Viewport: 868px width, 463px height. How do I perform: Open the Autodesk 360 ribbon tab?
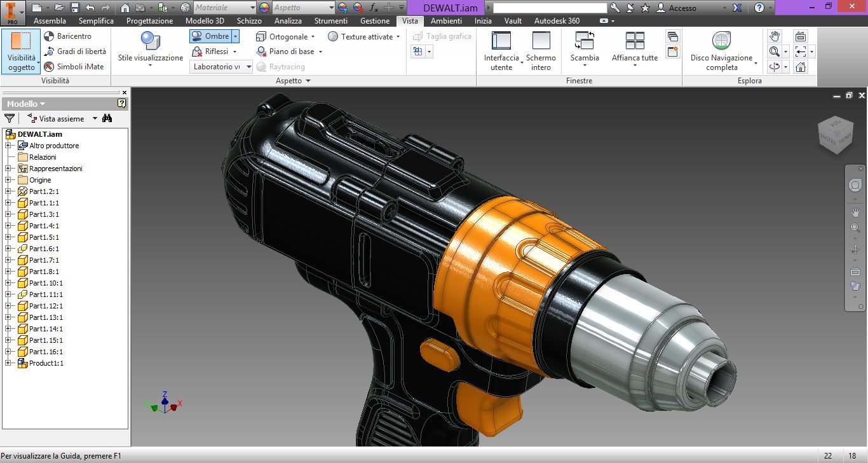tap(557, 21)
